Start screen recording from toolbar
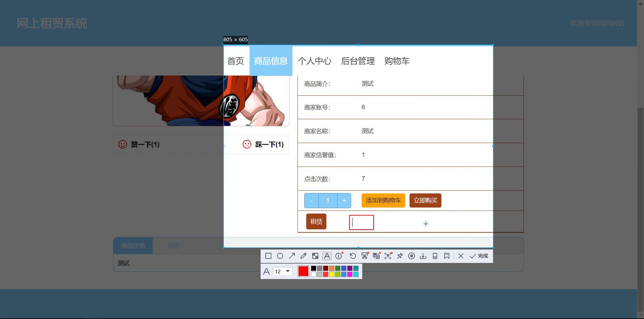The height and width of the screenshot is (319, 644). (x=412, y=256)
